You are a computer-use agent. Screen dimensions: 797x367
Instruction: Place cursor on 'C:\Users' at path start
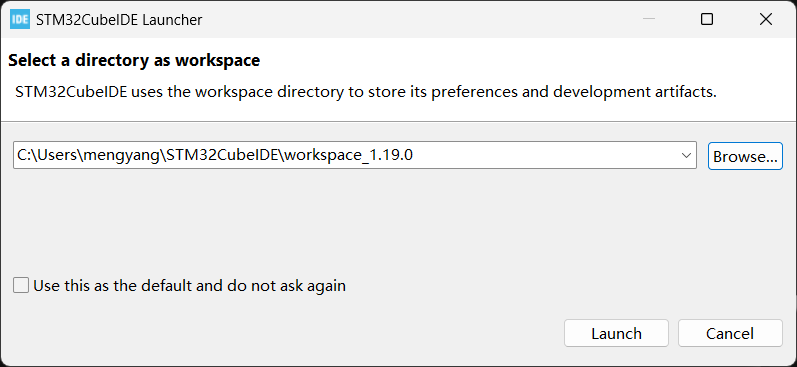(x=47, y=155)
